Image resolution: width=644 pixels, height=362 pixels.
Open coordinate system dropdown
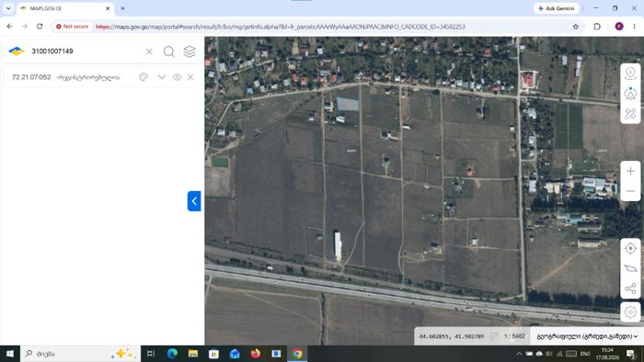587,336
